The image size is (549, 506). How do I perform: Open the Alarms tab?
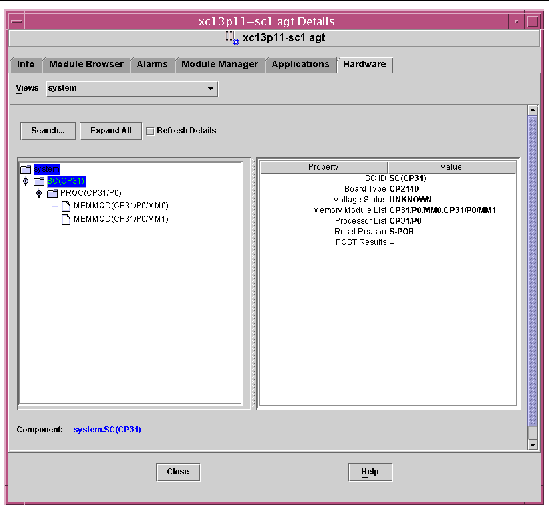152,64
